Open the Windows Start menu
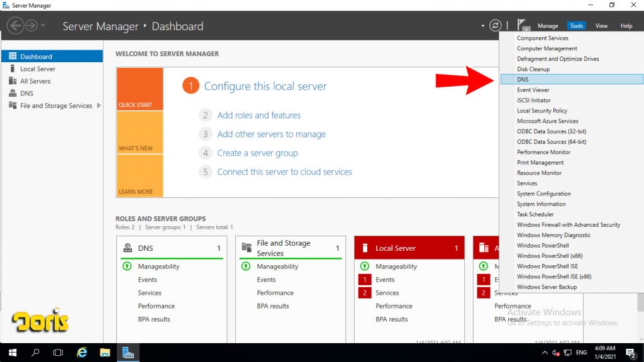The height and width of the screenshot is (362, 644). pyautogui.click(x=13, y=353)
